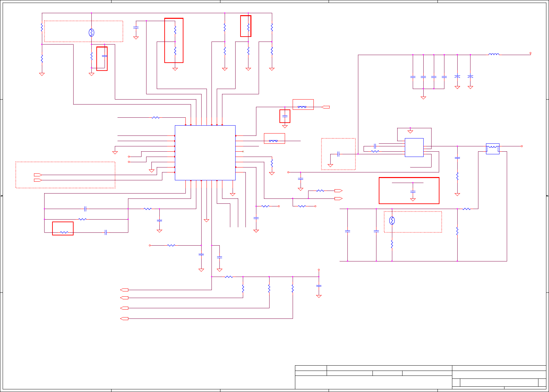Select the terminal circle at the top-right inductor end

pos(531,53)
